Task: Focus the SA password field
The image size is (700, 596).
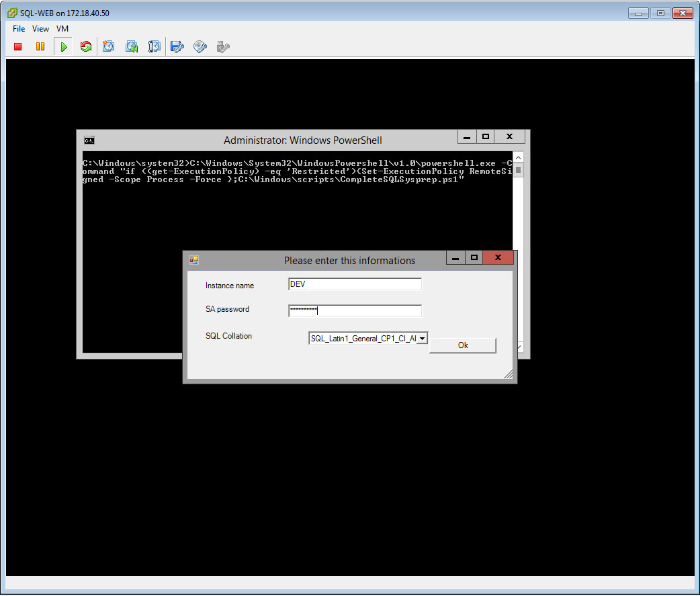Action: 354,310
